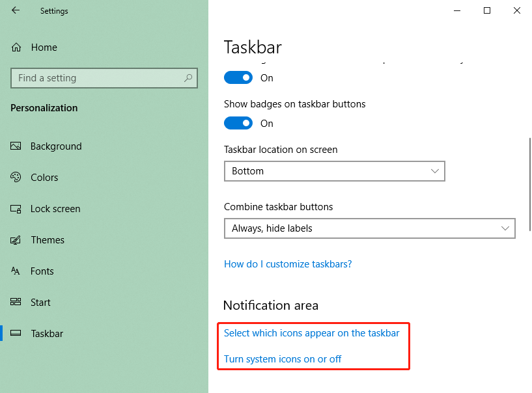Open Select which icons appear on taskbar
Viewport: 532px width, 393px height.
coord(311,332)
